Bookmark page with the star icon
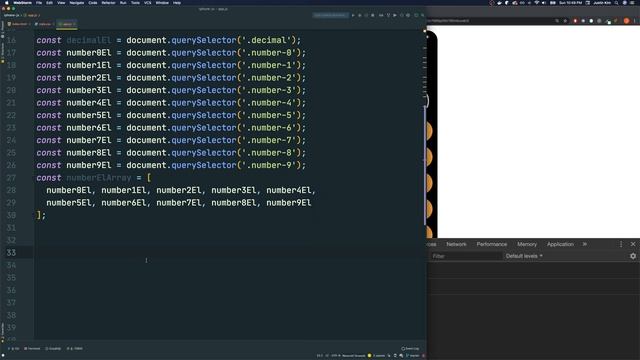The width and height of the screenshot is (640, 360). pos(565,20)
